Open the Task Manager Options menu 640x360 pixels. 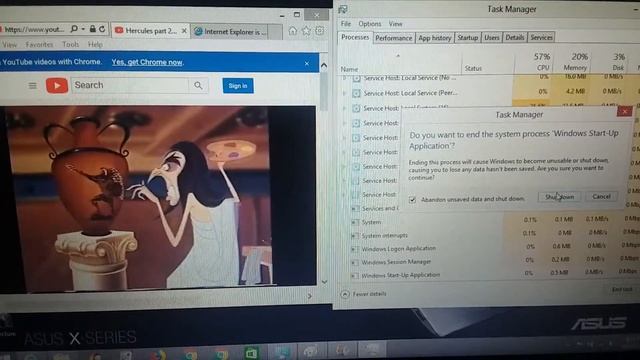370,24
